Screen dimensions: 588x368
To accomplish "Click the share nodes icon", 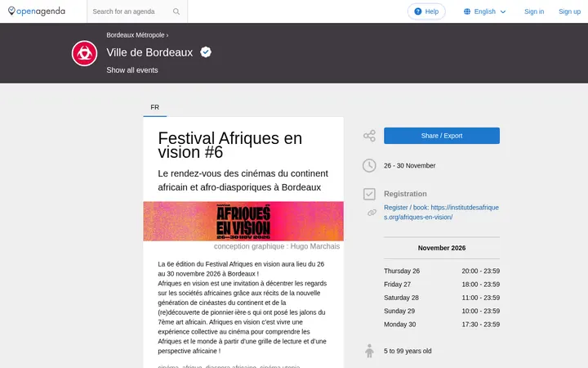I will (x=369, y=136).
